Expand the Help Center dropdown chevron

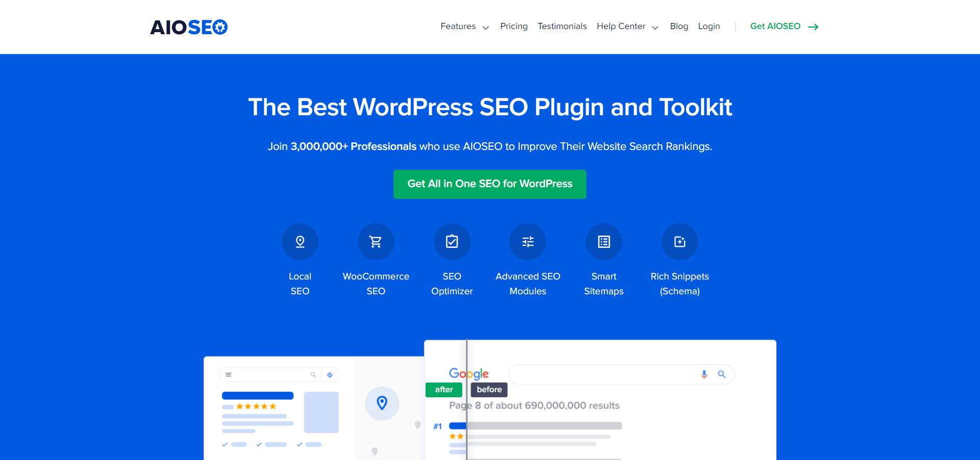coord(655,28)
